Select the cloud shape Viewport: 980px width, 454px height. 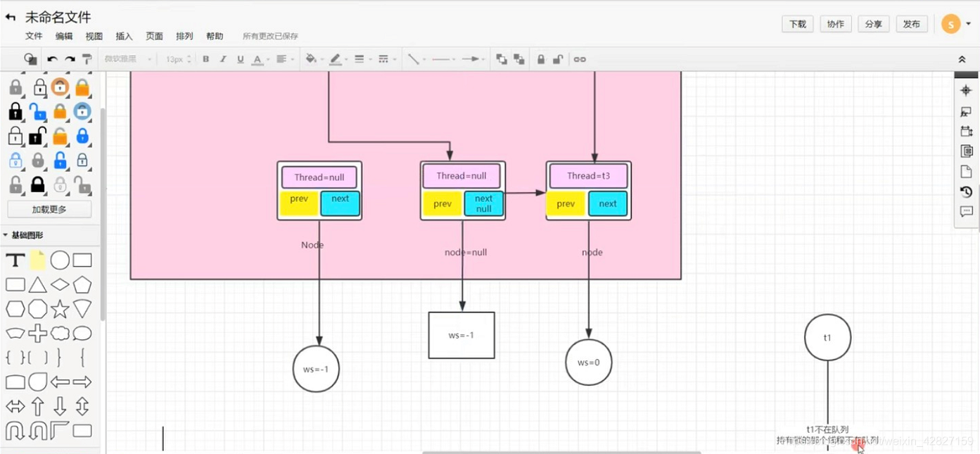tap(60, 334)
